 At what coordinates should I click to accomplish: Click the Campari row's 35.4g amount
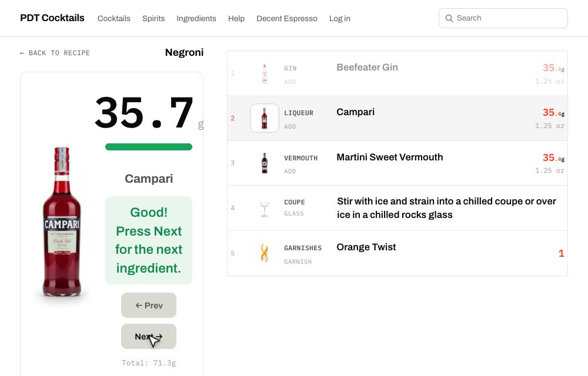pyautogui.click(x=553, y=112)
